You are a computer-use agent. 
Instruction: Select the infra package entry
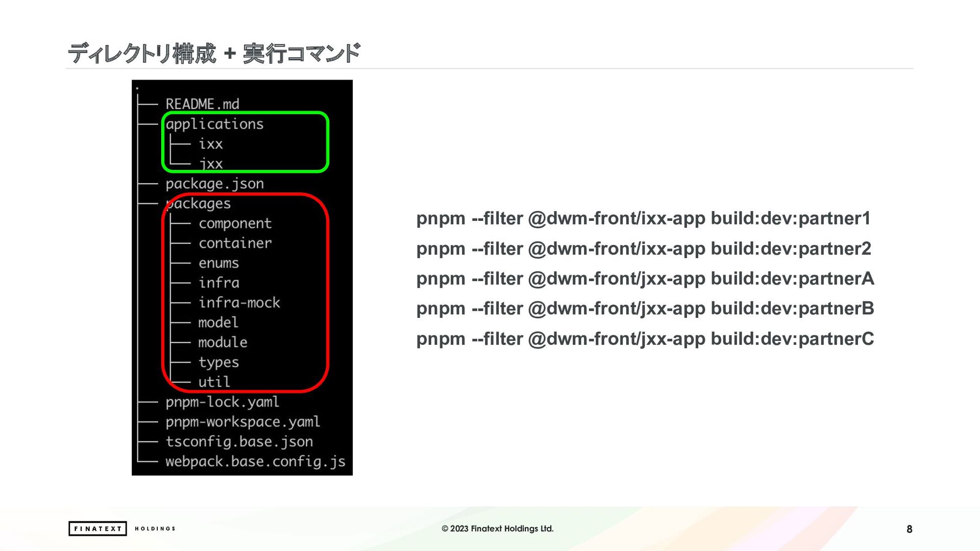219,283
